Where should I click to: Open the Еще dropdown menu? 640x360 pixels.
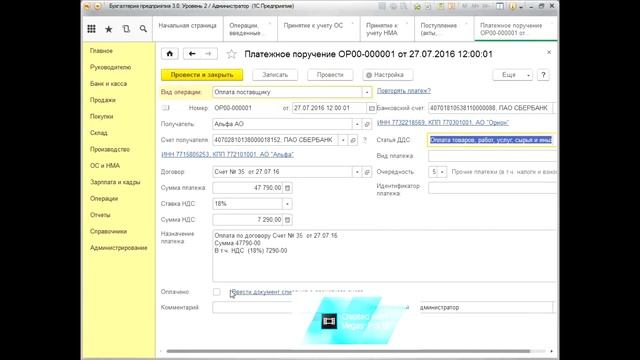click(512, 75)
